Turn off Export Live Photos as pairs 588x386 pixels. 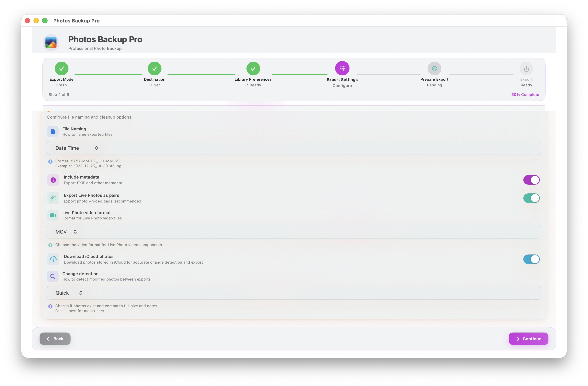[x=531, y=198]
